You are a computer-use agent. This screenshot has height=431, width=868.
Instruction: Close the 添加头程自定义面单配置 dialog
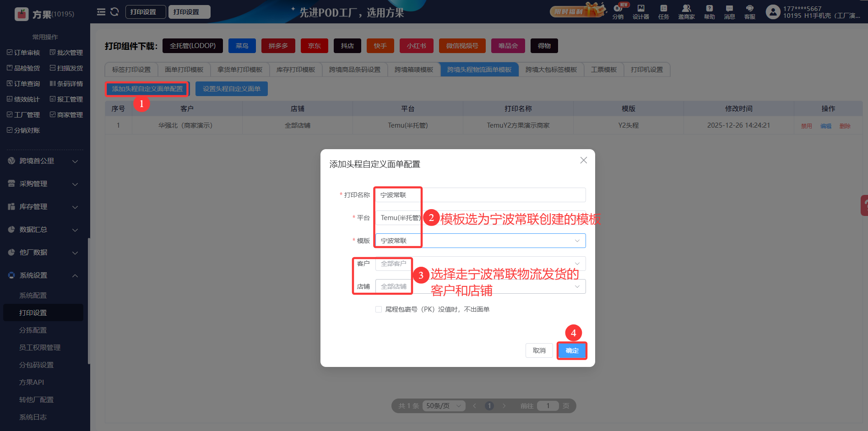(x=583, y=160)
